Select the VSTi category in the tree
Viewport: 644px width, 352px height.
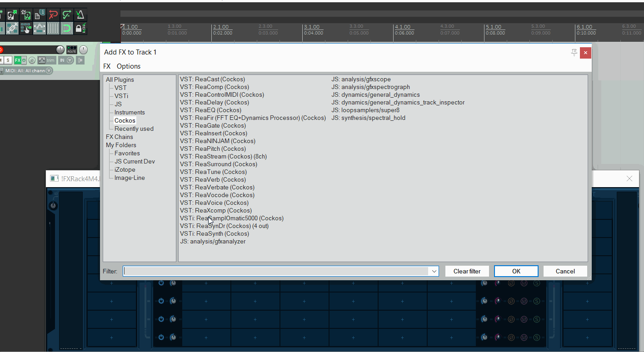(x=121, y=96)
